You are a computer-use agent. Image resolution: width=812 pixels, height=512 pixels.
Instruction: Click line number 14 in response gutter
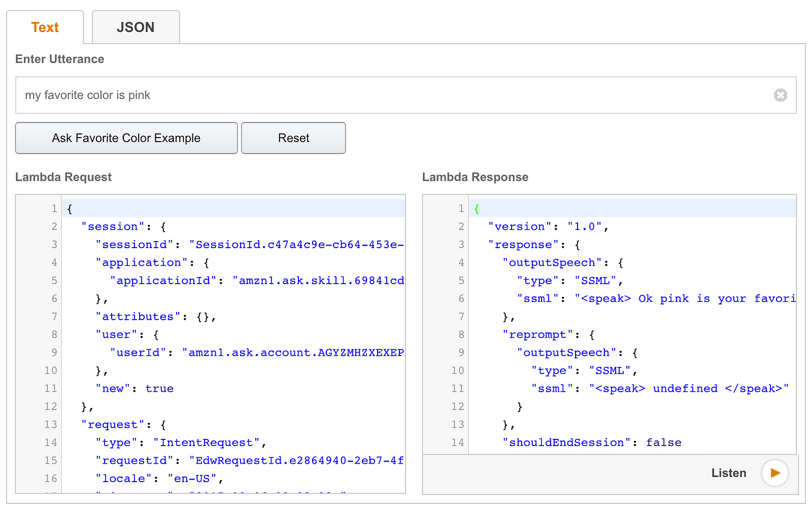click(458, 442)
